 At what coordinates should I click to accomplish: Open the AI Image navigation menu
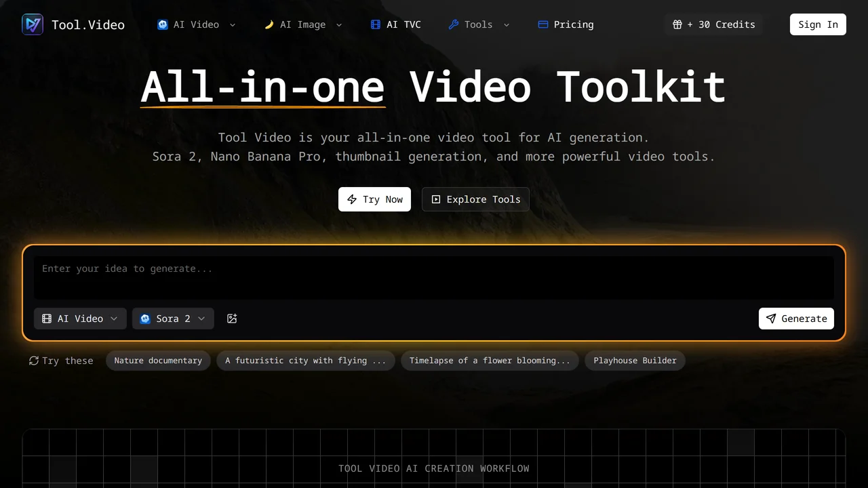coord(303,24)
